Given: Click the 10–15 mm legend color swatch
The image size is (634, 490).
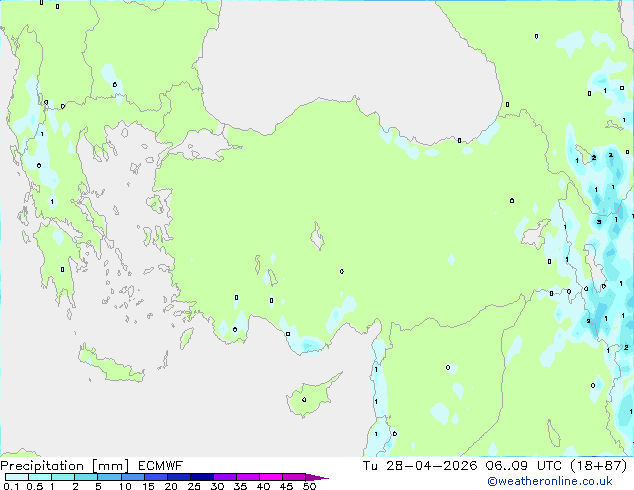Looking at the screenshot, I should (x=132, y=477).
